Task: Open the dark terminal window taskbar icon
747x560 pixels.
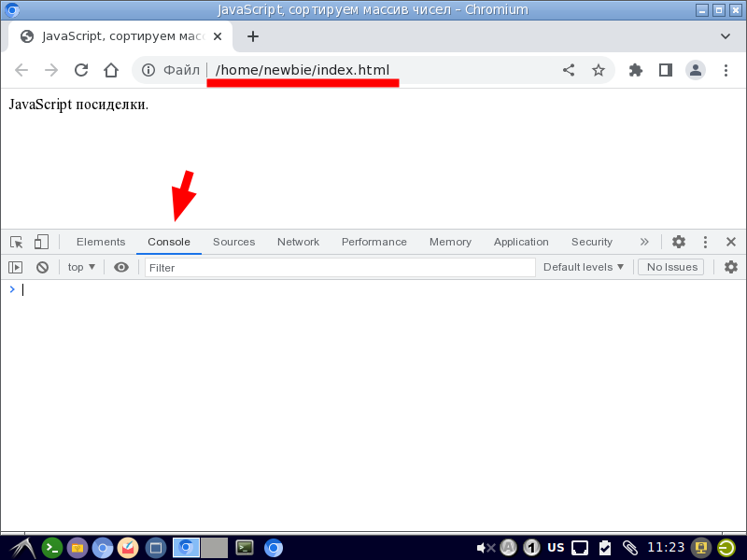Action: click(x=245, y=548)
